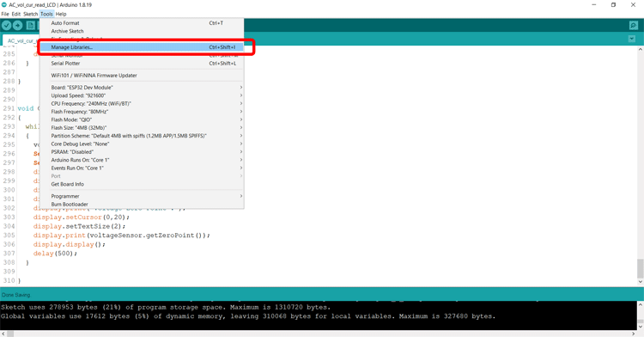Click code line display.setTextSize(2);
This screenshot has height=337, width=644.
click(79, 226)
